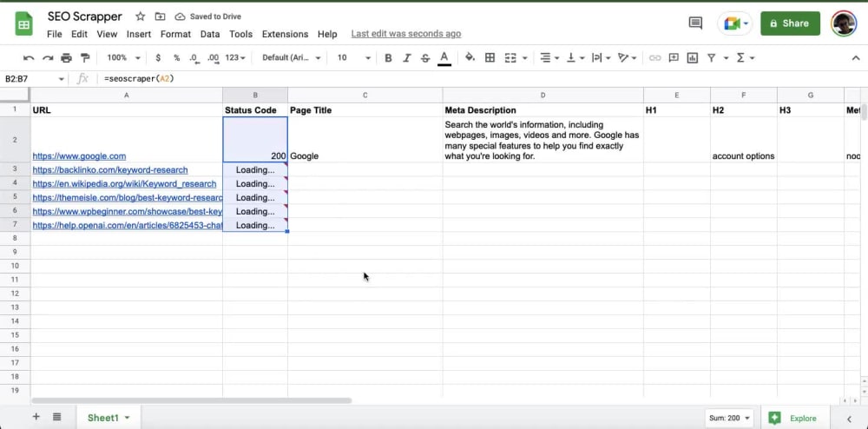Open the fill color picker

point(470,57)
